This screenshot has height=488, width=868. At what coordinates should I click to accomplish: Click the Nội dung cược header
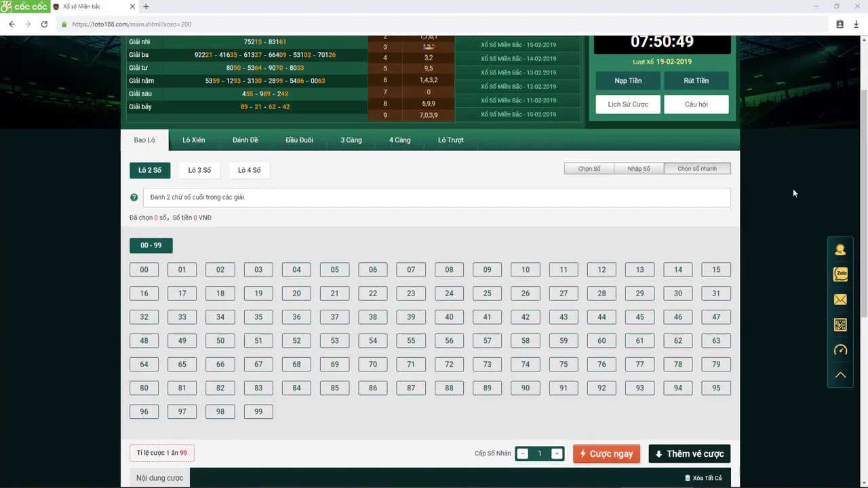159,478
